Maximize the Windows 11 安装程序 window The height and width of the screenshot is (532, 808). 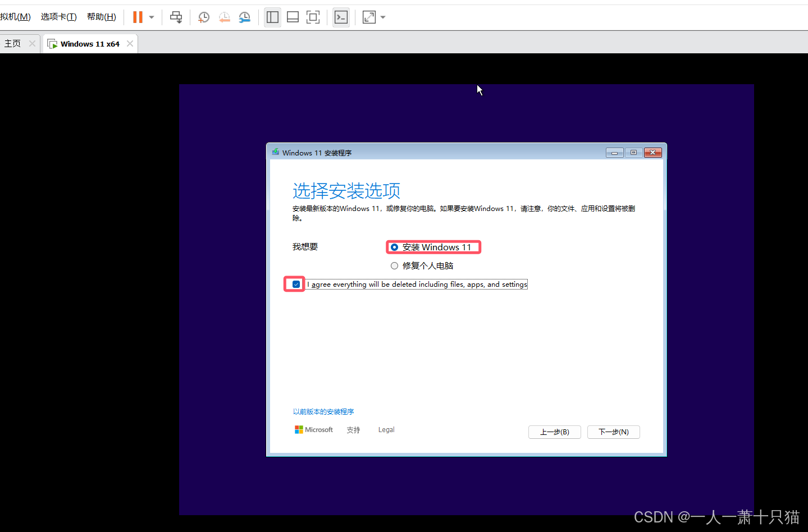click(633, 153)
